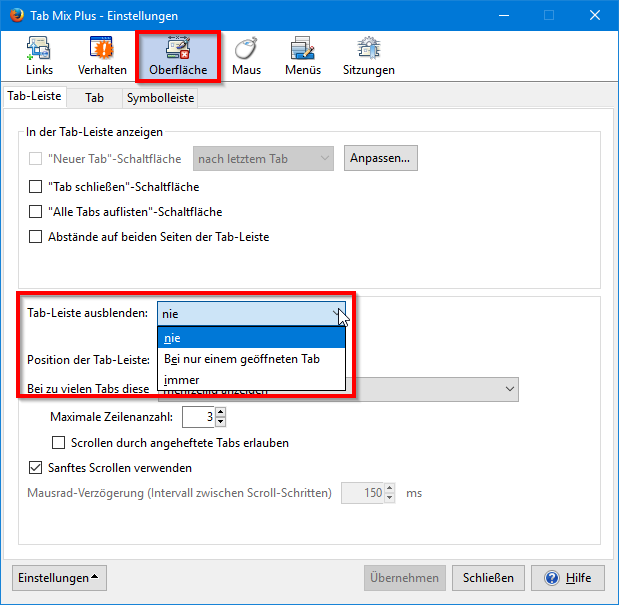Minimize the Tab Mix Plus window
The height and width of the screenshot is (605, 619).
pos(504,15)
